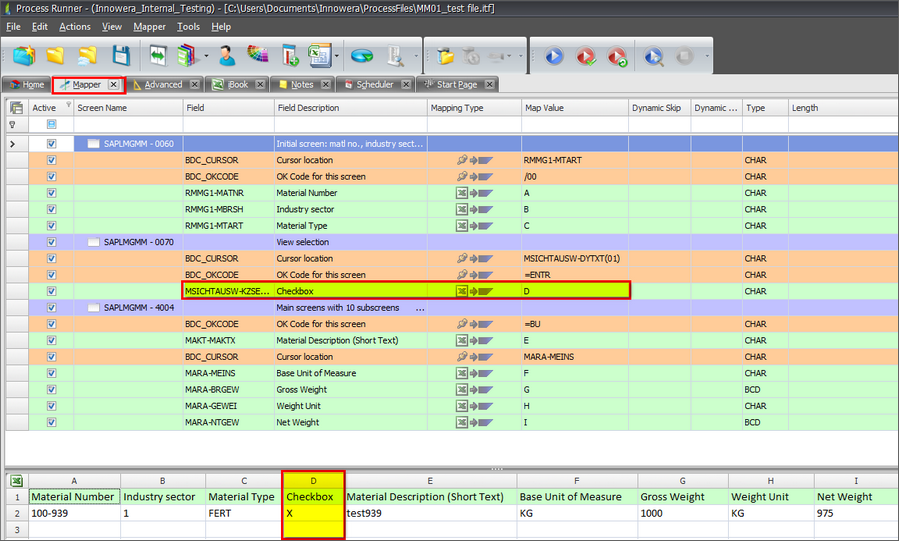Toggle Active checkbox for MSICHTAUSW-KZSE row

[x=51, y=291]
